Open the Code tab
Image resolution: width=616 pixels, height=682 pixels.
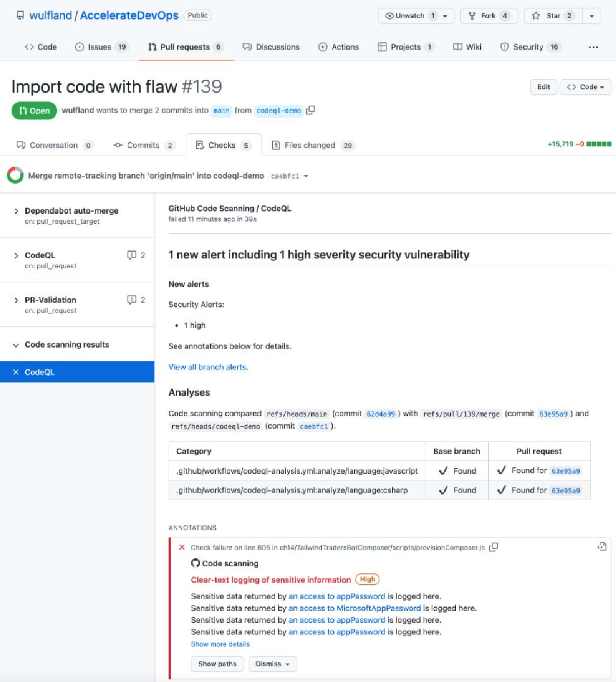pos(41,47)
